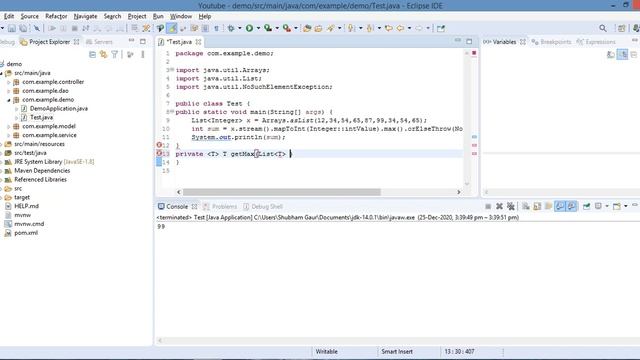The width and height of the screenshot is (640, 360).
Task: Click the Back navigation arrow icon
Action: (400, 28)
